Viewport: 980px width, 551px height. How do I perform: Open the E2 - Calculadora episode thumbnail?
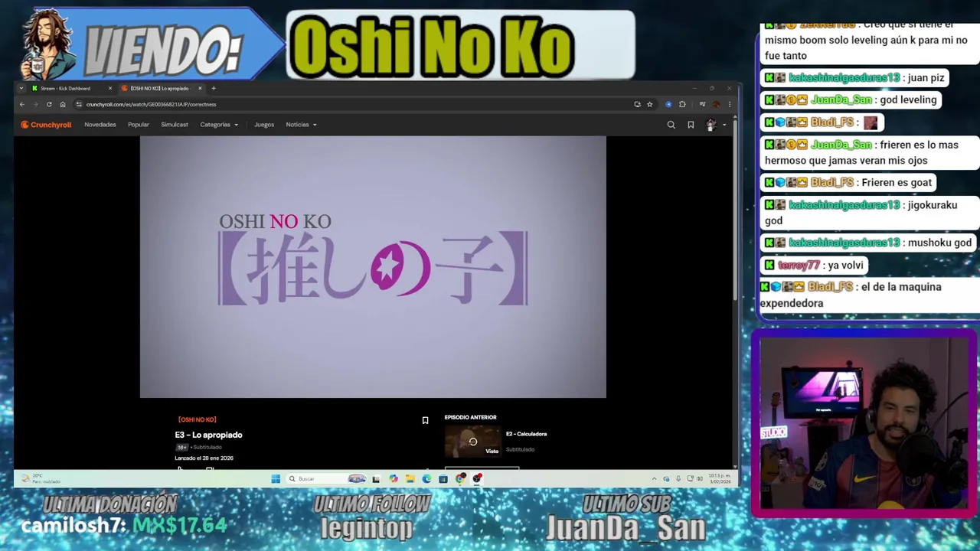coord(472,442)
